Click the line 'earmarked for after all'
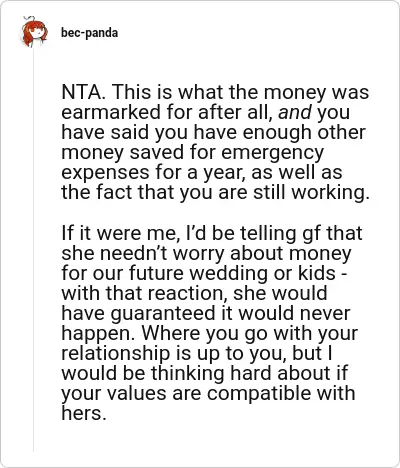400x468 pixels. 168,112
